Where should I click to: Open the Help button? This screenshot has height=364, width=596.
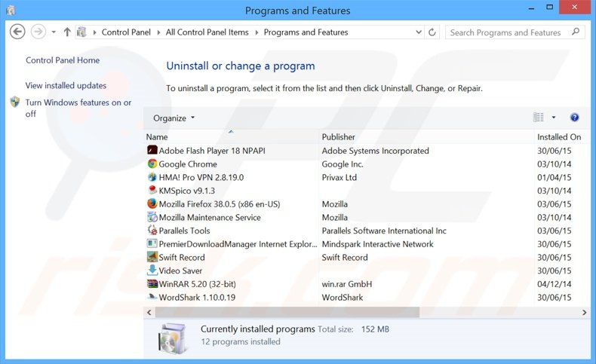pos(574,118)
